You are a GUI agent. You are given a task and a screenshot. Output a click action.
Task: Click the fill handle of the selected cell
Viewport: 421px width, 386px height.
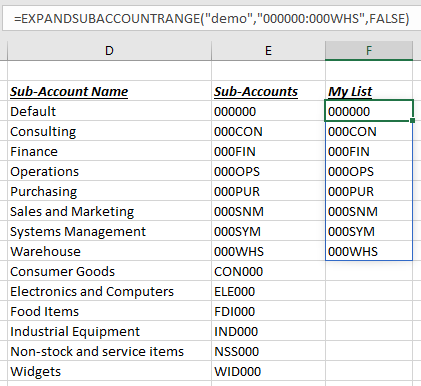coord(413,120)
